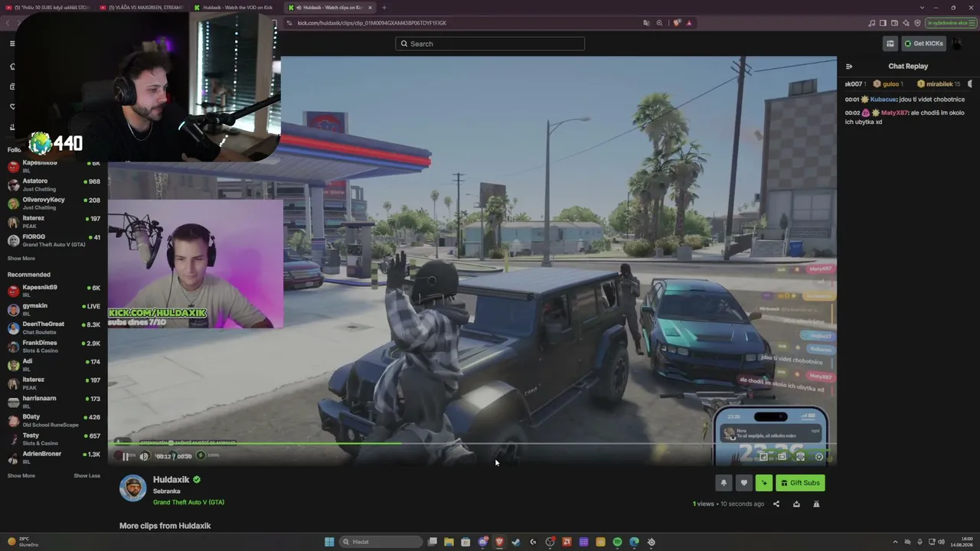Open Huldaxik's profile avatar
The height and width of the screenshot is (551, 980).
(x=132, y=488)
